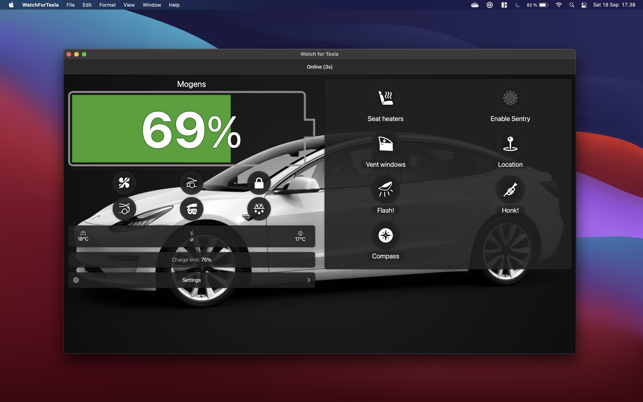Image resolution: width=643 pixels, height=402 pixels.
Task: Click the vehicle name Mogens
Action: [192, 84]
